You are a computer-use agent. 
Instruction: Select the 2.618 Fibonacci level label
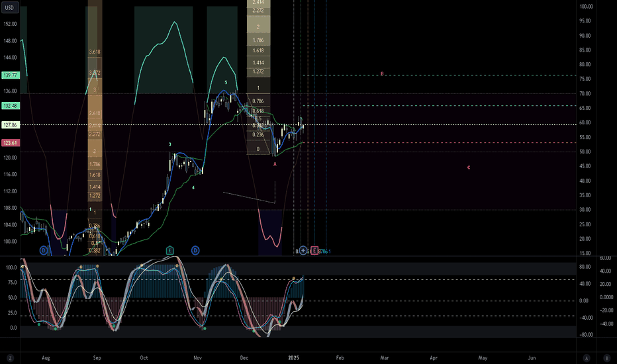pos(95,113)
